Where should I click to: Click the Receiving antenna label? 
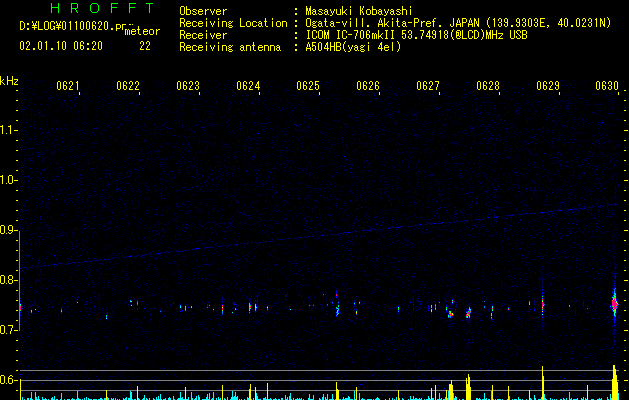[x=230, y=47]
